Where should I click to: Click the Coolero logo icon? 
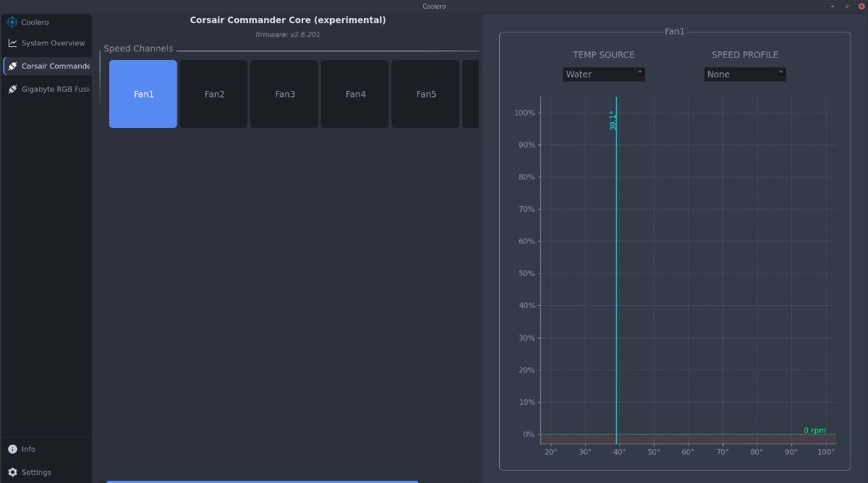[x=12, y=22]
